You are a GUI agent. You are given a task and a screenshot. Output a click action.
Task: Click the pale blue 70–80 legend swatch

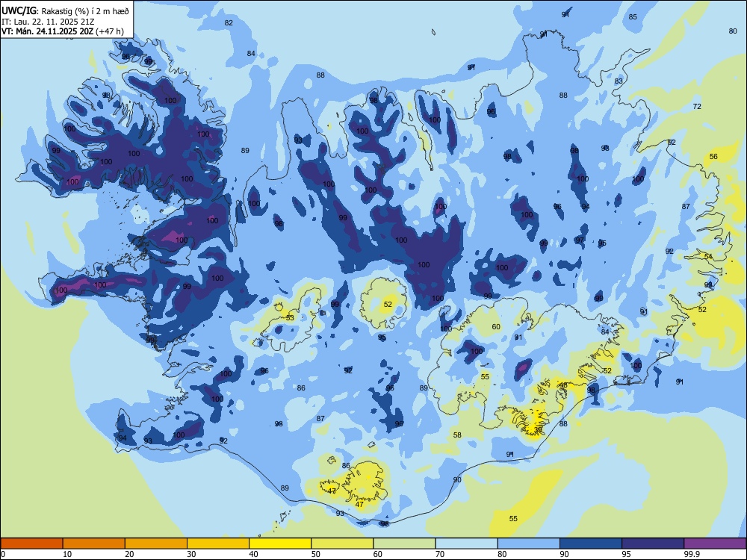point(467,544)
